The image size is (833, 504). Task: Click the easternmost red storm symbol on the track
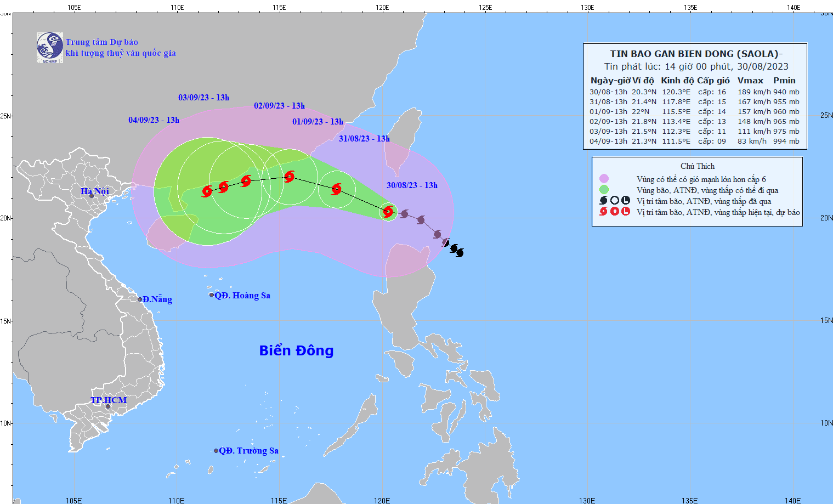coord(388,211)
